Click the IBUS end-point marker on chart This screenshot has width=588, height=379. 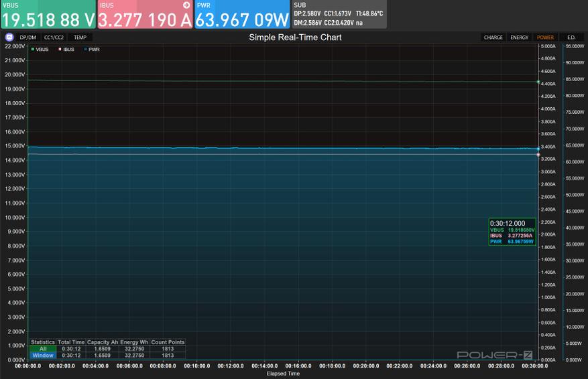tap(538, 154)
